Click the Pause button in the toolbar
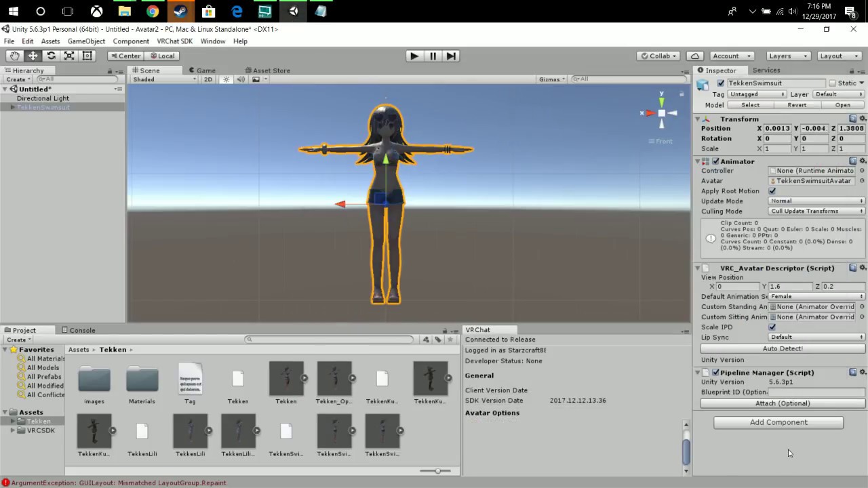This screenshot has width=868, height=488. (x=433, y=56)
